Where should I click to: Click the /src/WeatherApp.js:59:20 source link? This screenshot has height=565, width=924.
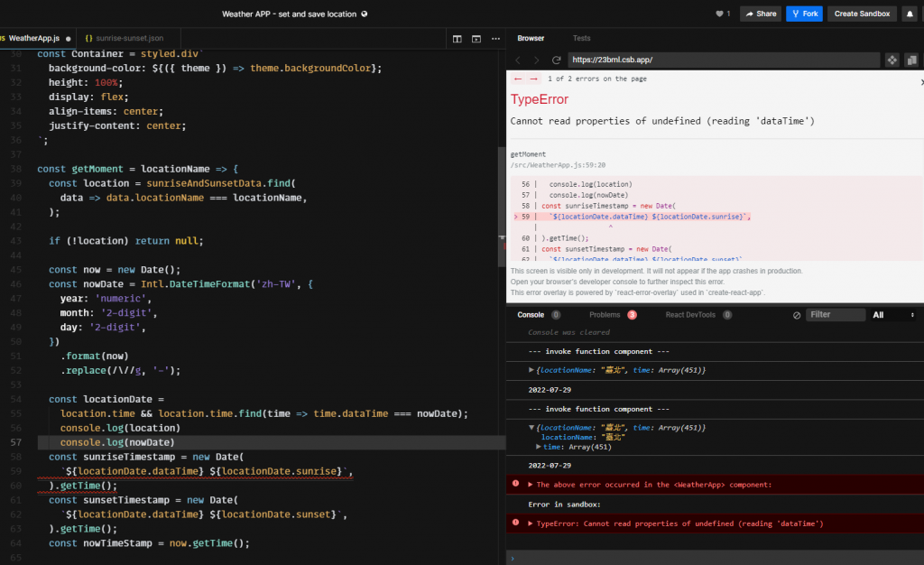[558, 165]
